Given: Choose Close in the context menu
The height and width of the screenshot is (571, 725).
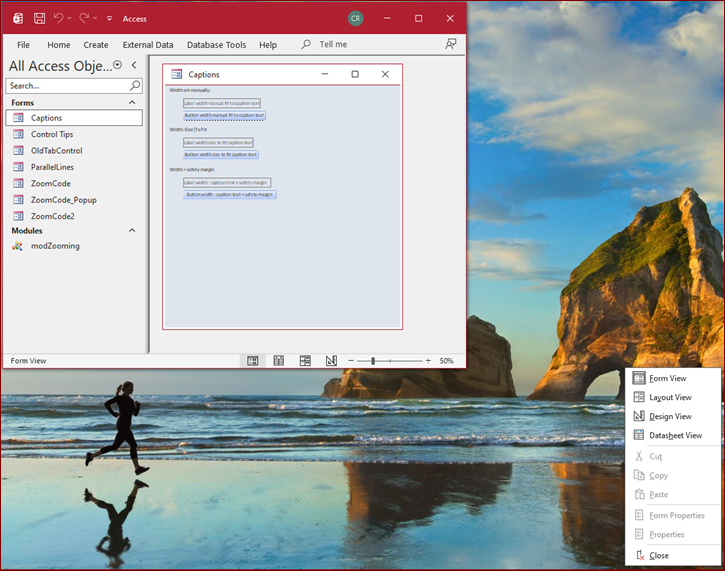Looking at the screenshot, I should click(x=673, y=555).
